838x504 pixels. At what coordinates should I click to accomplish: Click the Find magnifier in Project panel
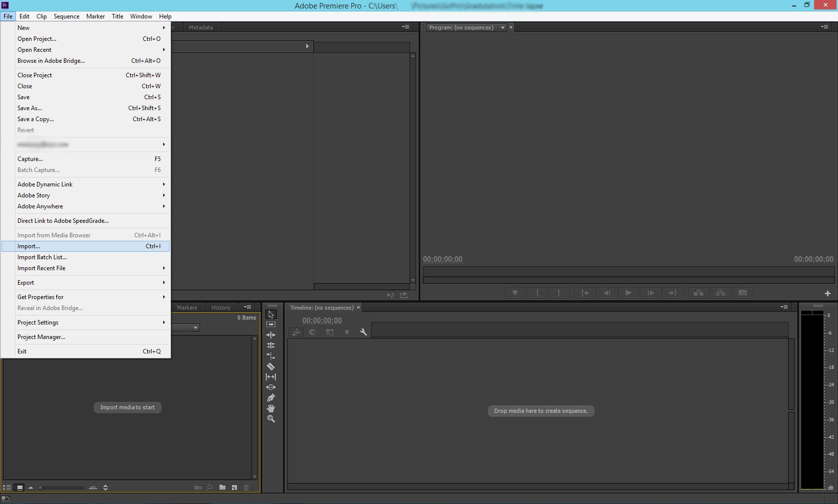coord(209,488)
